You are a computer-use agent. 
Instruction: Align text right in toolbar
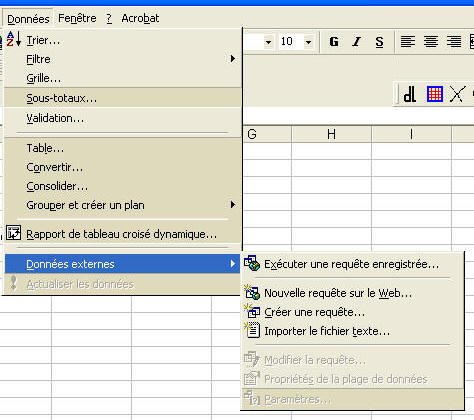pos(454,42)
